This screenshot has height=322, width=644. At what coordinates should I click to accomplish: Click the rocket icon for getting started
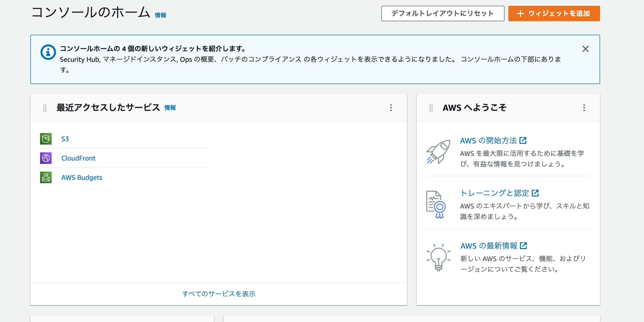pos(438,152)
